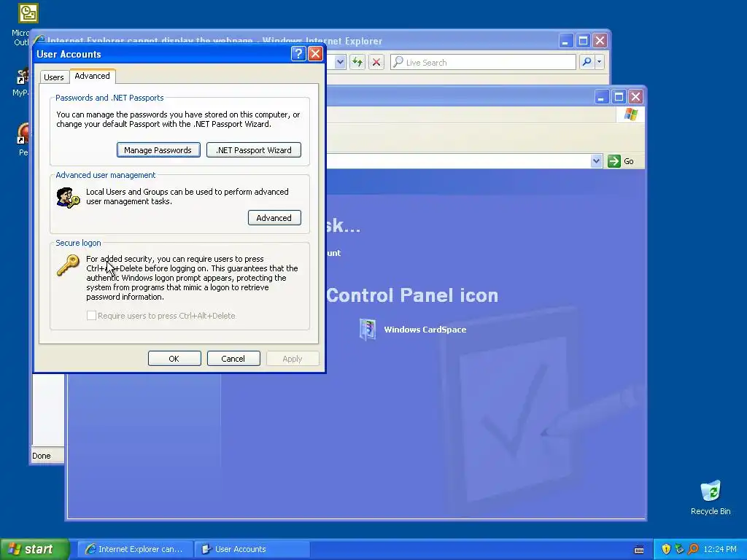Click the security shield tray icon
This screenshot has height=560, width=747.
[x=666, y=549]
